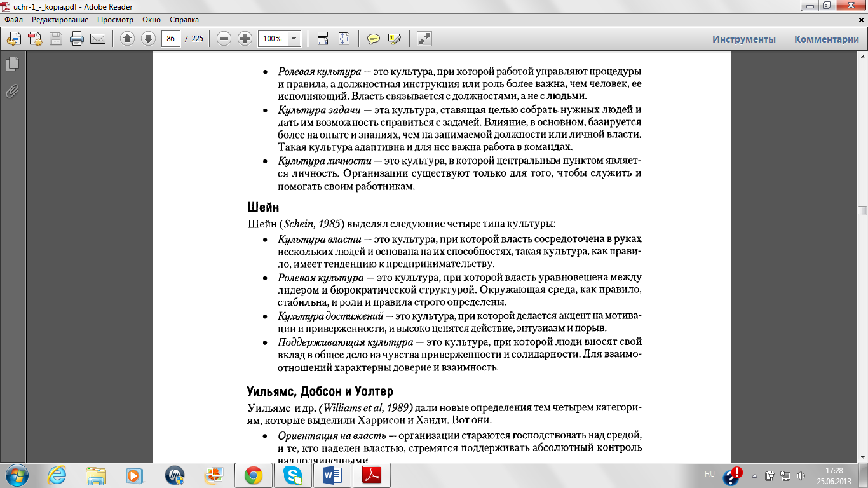This screenshot has width=868, height=488.
Task: Launch Internet Explorer from the taskbar
Action: pyautogui.click(x=58, y=475)
